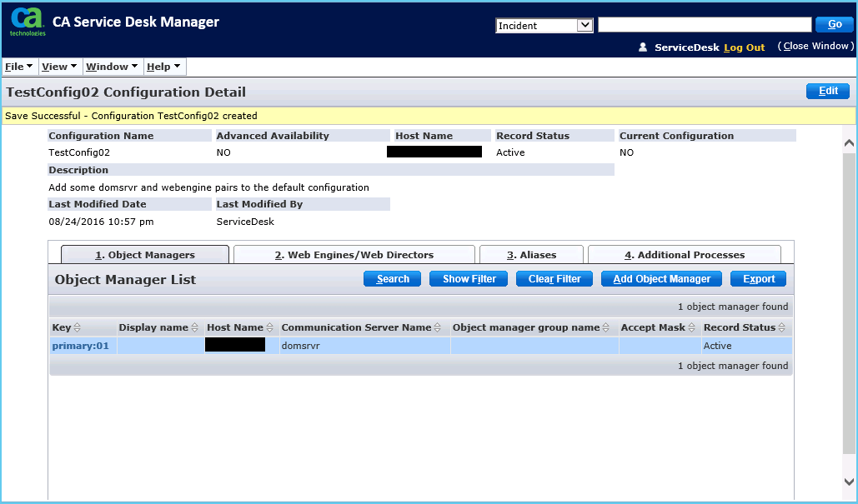
Task: Click the vertical scrollbar down arrow
Action: click(x=849, y=482)
